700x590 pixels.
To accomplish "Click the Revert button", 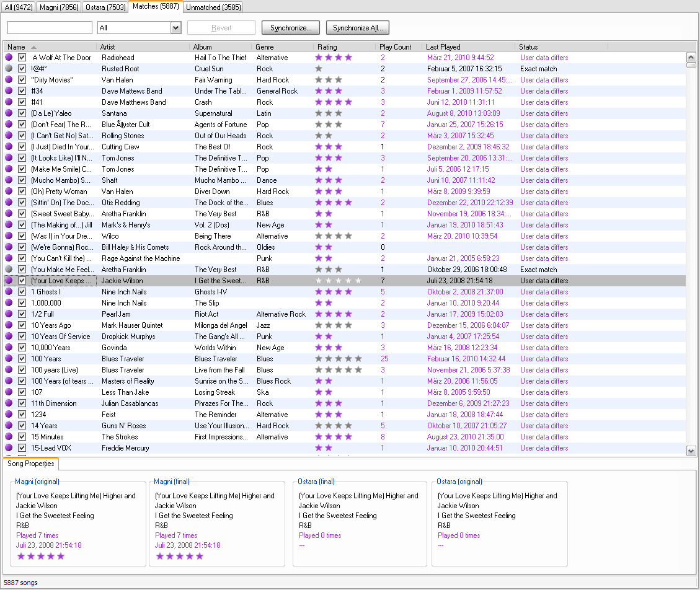I will click(221, 28).
